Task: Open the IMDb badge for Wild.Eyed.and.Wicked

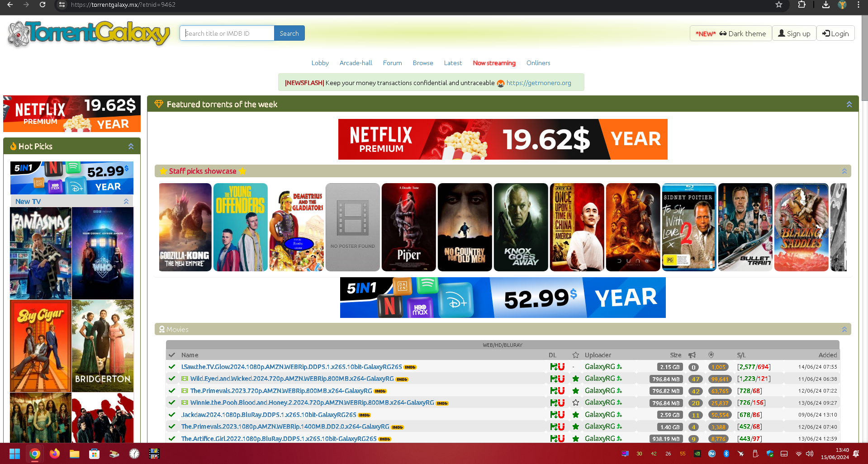Action: [402, 379]
